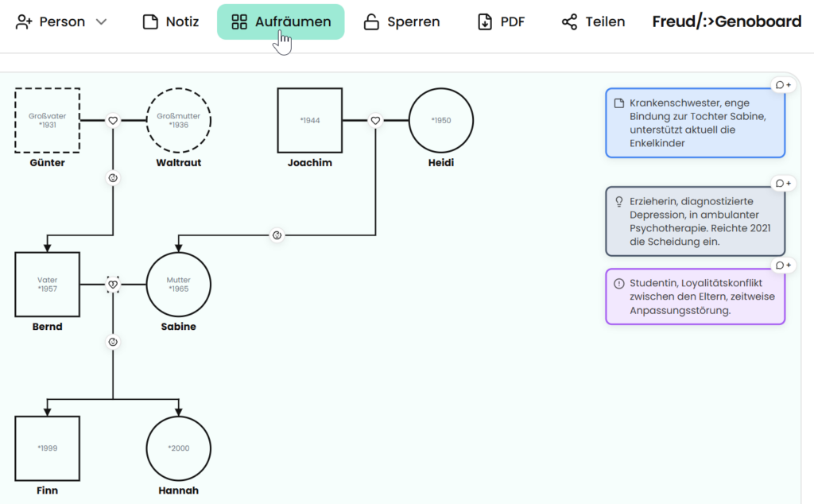This screenshot has width=814, height=504.
Task: Select Waltraut's dashed circle node
Action: (x=179, y=120)
